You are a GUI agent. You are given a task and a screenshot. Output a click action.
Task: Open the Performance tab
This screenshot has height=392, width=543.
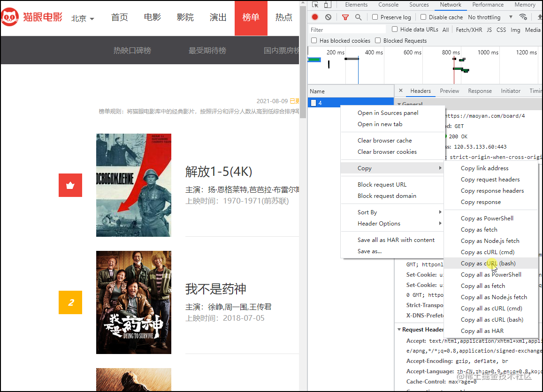[x=488, y=5]
